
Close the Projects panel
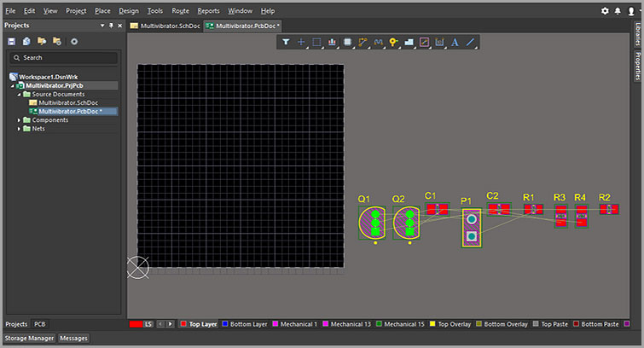point(120,26)
